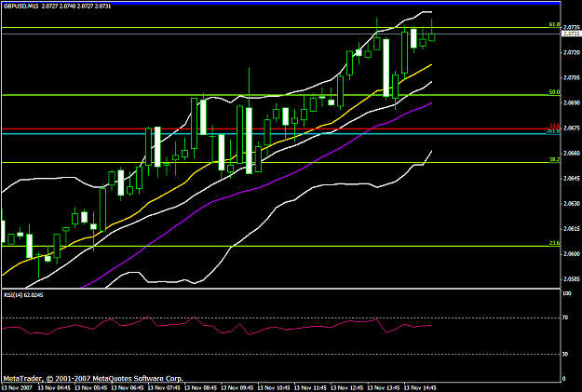Select the green 23.6 Fibonacci level label
This screenshot has width=582, height=392.
pos(554,243)
